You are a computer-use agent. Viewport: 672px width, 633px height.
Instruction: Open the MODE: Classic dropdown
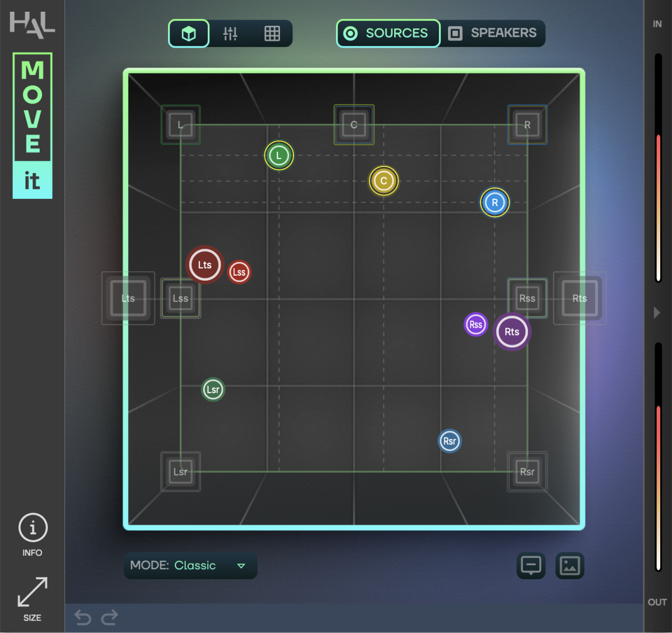(190, 566)
